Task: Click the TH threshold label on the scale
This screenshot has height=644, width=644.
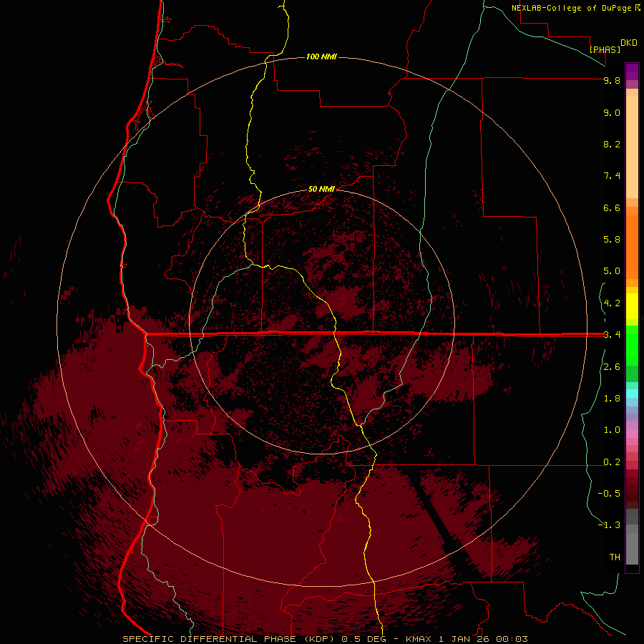Action: coord(615,557)
